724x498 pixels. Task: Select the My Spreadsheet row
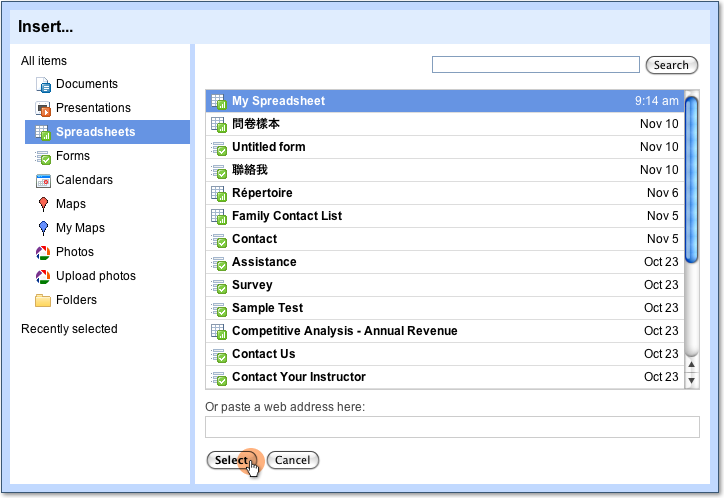pos(445,101)
